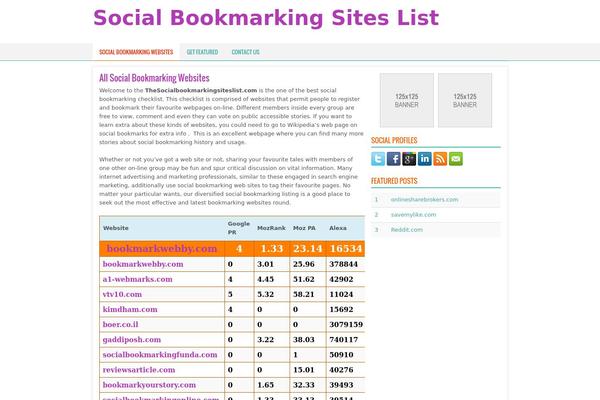Visit vtv10.com from the table
The image size is (600, 400).
click(x=122, y=294)
